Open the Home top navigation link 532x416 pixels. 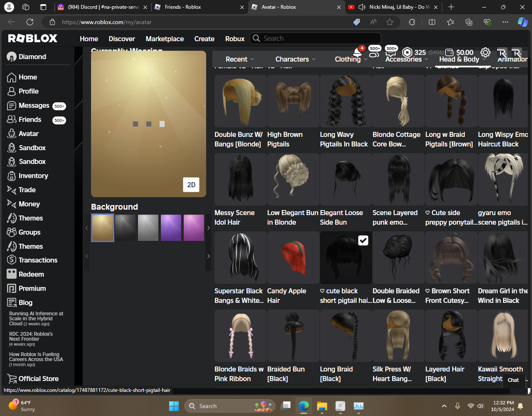tap(89, 39)
